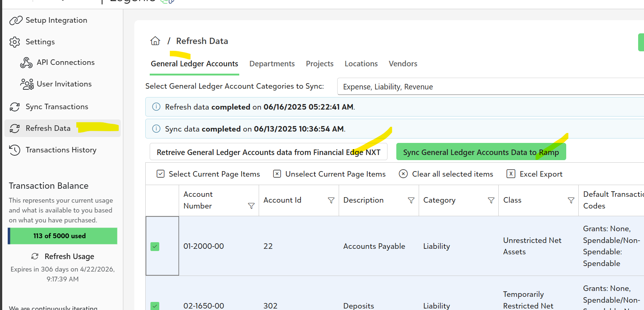Click the Accounts Payable description cell
Viewport: 644px width, 310px height.
(x=374, y=246)
